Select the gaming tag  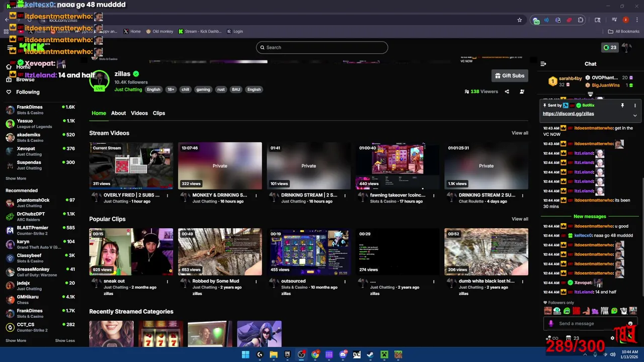203,89
